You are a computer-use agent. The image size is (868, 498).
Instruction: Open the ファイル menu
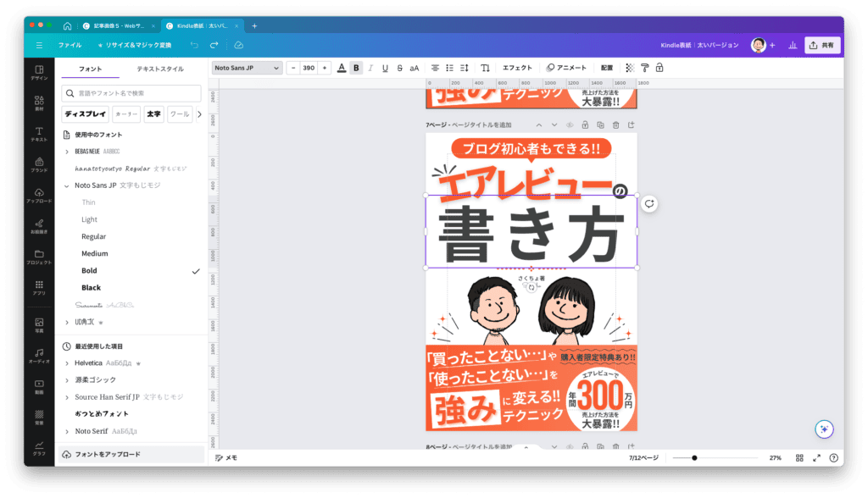tap(70, 46)
